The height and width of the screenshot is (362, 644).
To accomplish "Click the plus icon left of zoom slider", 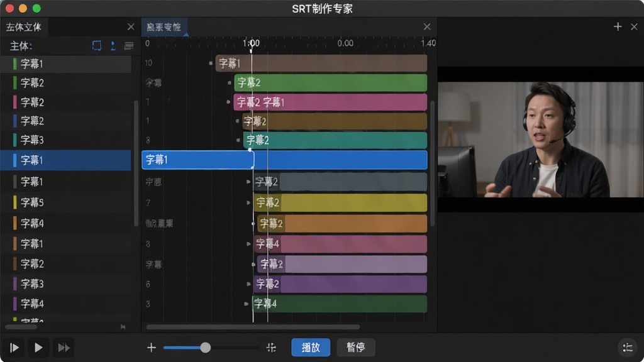I will click(151, 348).
